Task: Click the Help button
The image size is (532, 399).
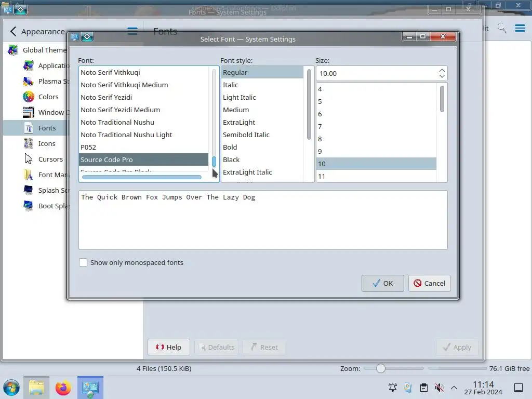Action: (169, 347)
